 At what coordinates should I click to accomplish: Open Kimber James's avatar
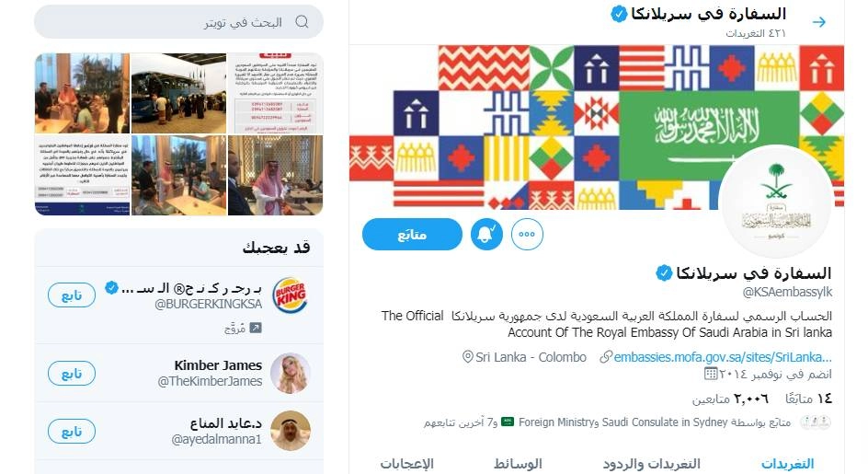(x=291, y=373)
